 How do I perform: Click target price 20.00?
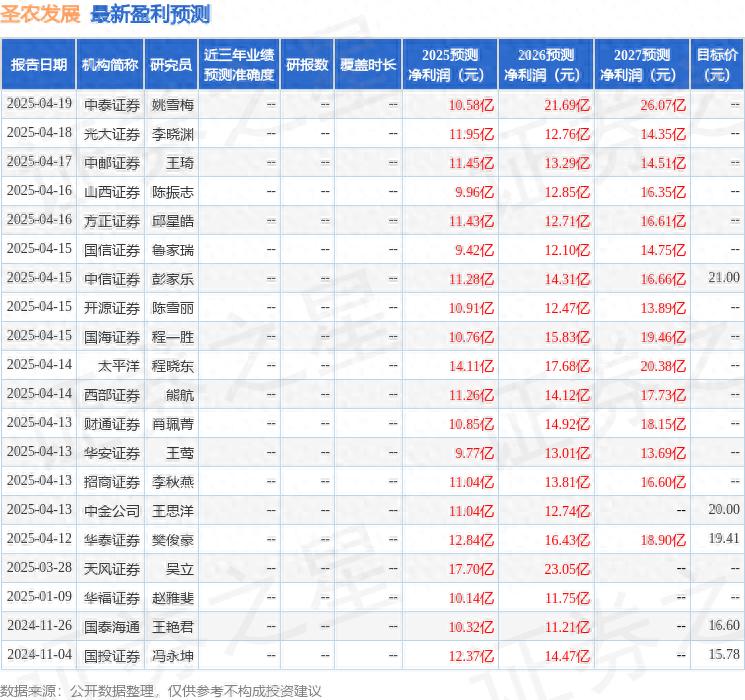[x=724, y=509]
